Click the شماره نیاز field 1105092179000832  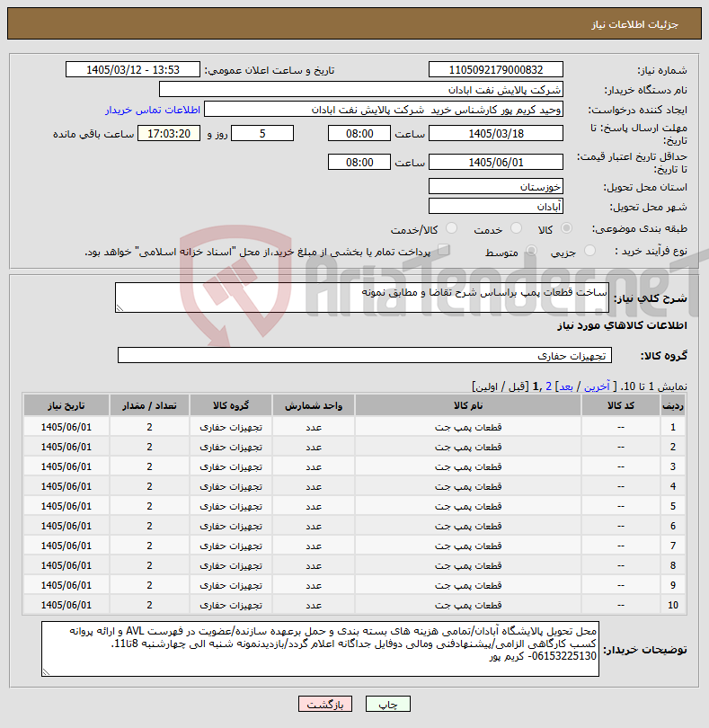pyautogui.click(x=495, y=69)
